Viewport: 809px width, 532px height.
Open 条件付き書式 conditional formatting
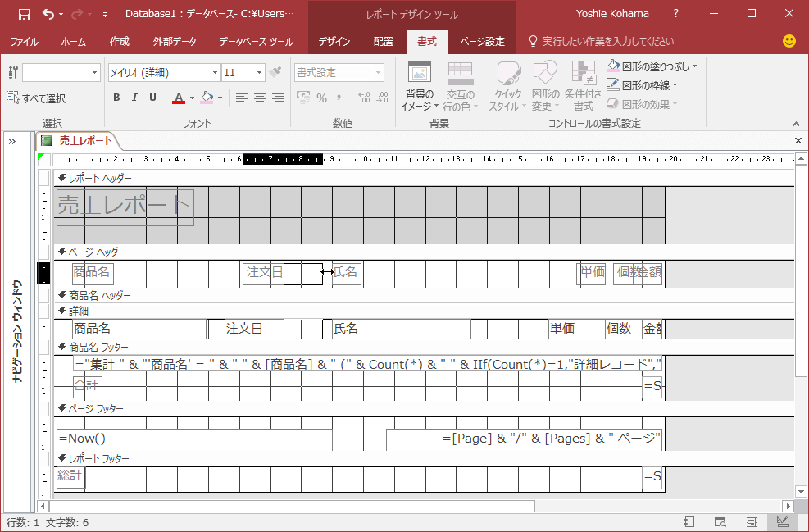[x=583, y=86]
